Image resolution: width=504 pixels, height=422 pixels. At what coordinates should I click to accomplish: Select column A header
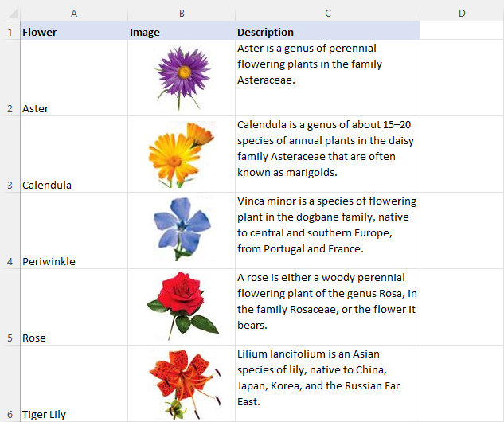pyautogui.click(x=73, y=13)
